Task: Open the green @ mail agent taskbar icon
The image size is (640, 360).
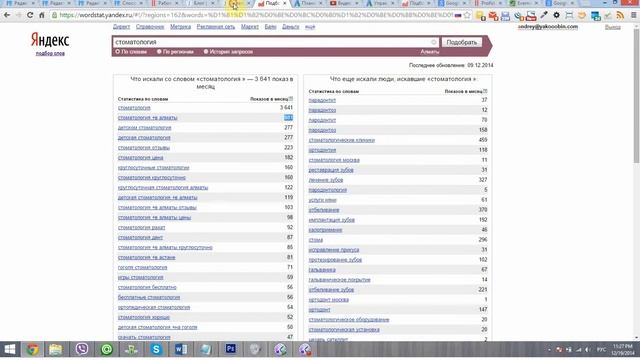Action: [x=107, y=349]
